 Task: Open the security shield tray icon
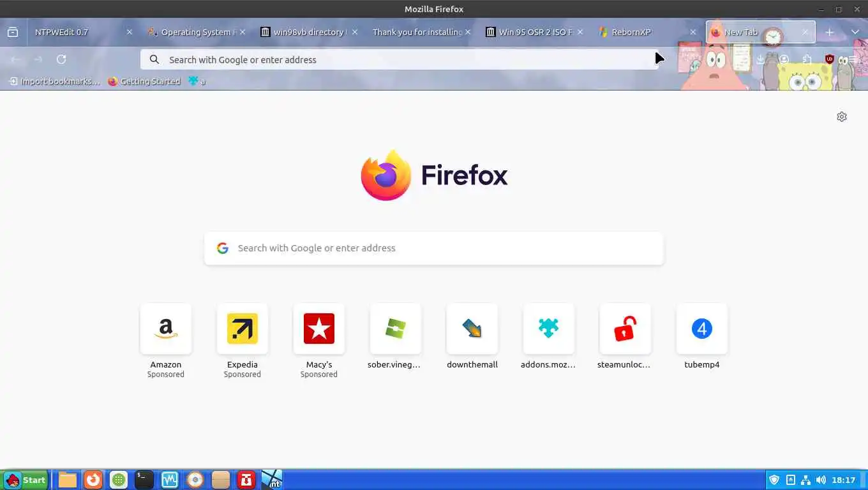click(775, 480)
